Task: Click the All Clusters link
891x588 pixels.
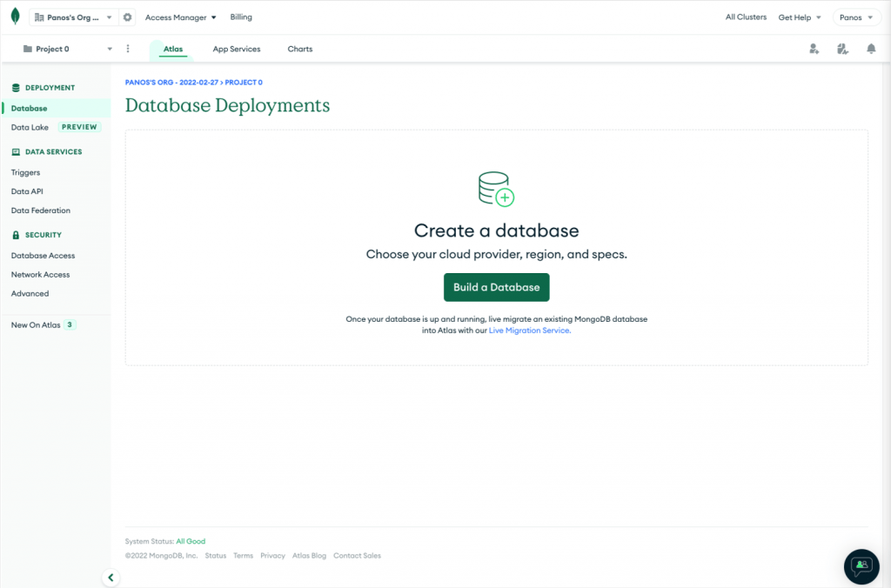Action: [x=746, y=17]
